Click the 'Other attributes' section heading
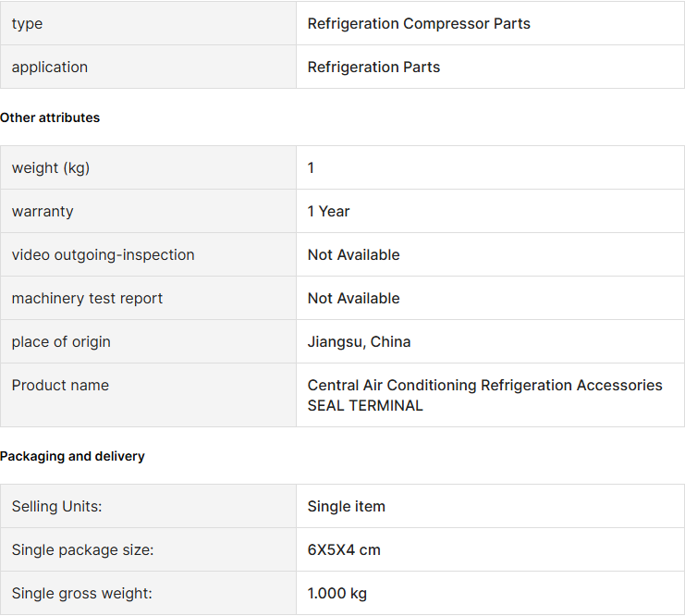 (x=50, y=118)
